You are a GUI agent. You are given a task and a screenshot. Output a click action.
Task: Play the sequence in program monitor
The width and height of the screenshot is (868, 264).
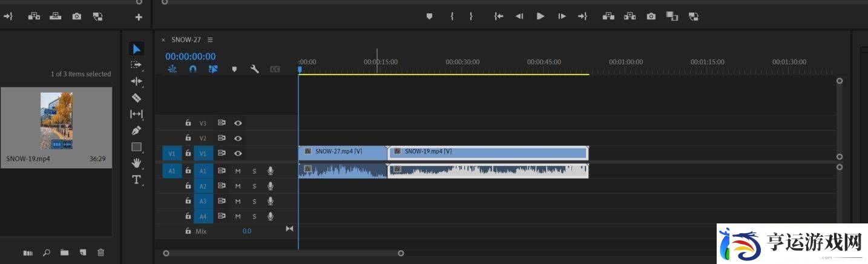[541, 16]
